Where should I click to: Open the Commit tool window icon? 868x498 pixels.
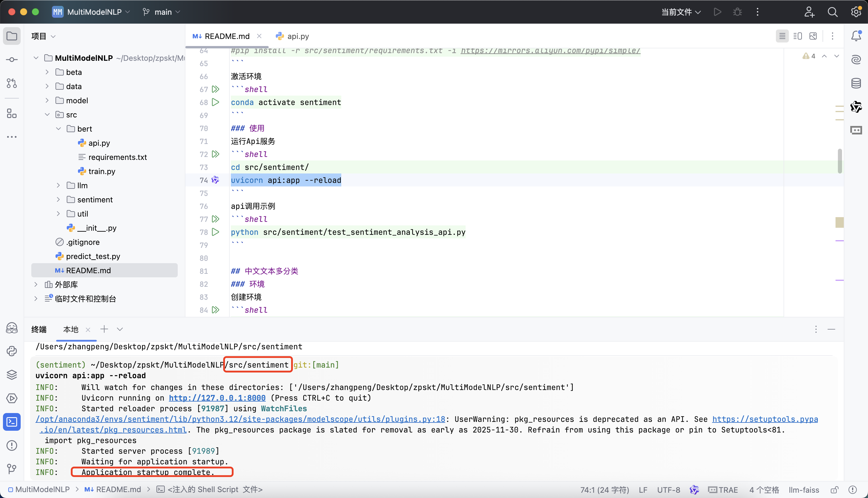tap(12, 60)
